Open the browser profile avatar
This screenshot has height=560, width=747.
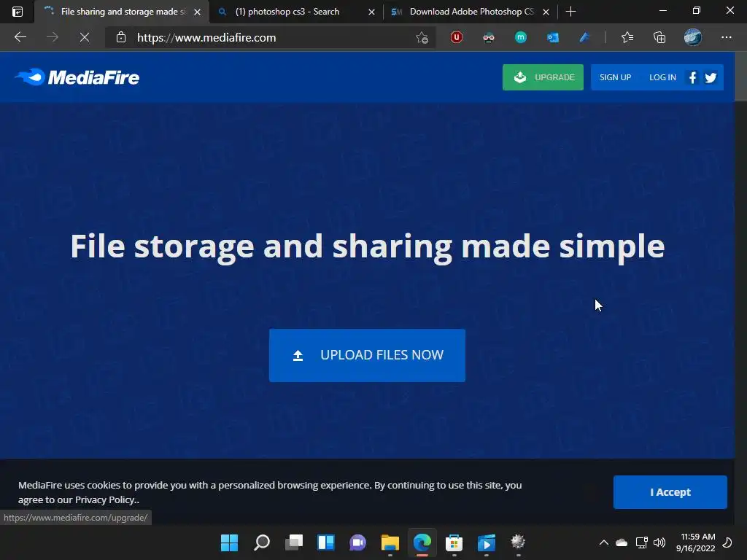point(693,37)
